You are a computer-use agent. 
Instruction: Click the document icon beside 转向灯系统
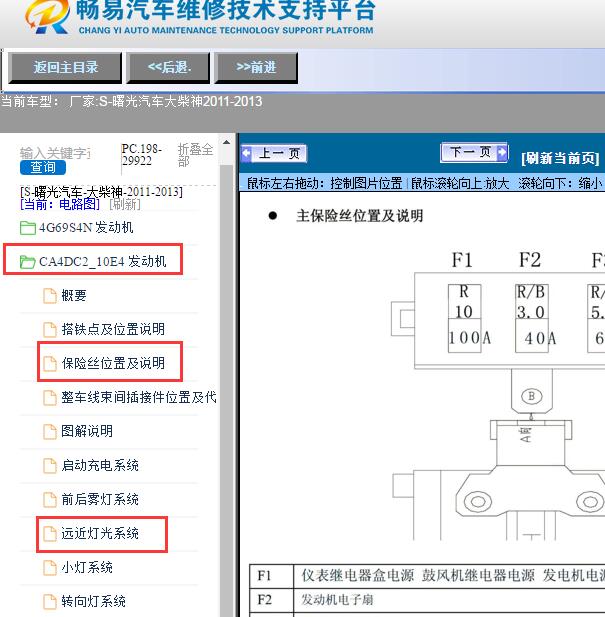[x=50, y=602]
